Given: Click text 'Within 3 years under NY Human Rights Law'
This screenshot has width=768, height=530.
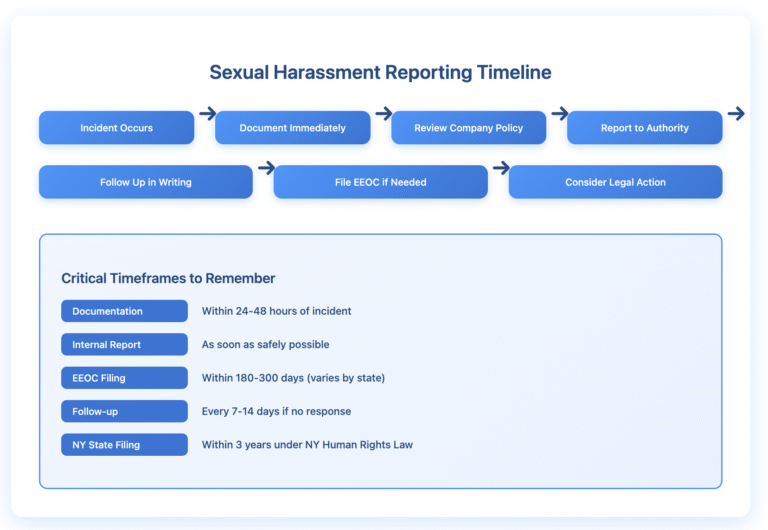Looking at the screenshot, I should tap(307, 445).
